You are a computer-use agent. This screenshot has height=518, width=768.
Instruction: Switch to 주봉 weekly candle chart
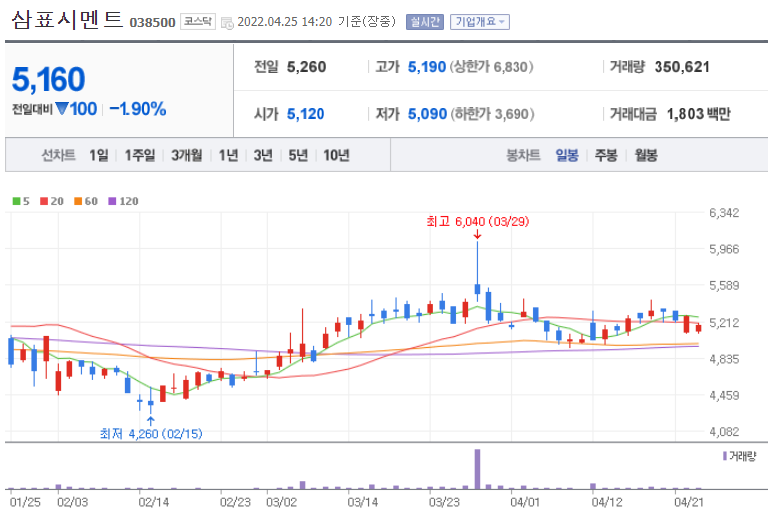click(606, 155)
